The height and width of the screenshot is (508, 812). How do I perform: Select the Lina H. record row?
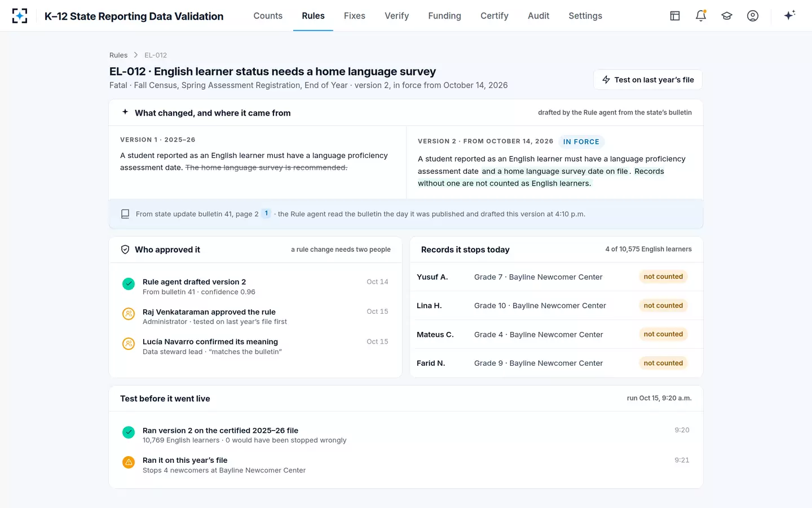point(556,305)
